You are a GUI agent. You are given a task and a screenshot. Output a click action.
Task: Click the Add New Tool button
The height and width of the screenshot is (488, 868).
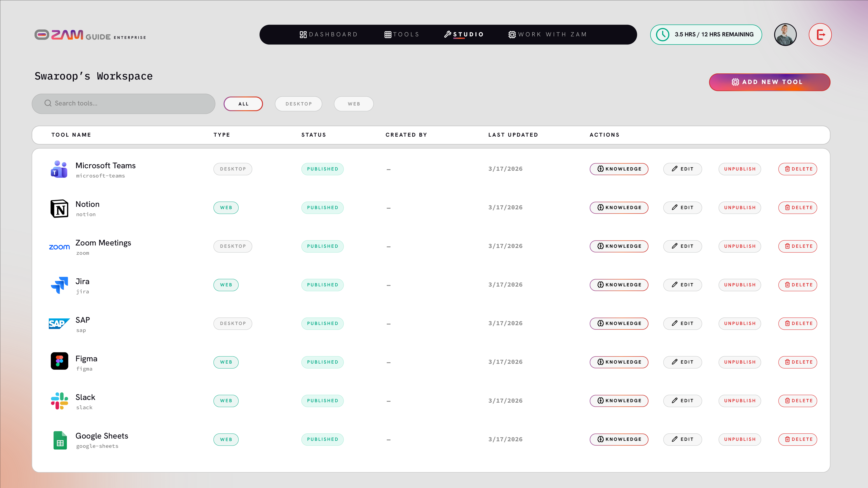pos(770,82)
